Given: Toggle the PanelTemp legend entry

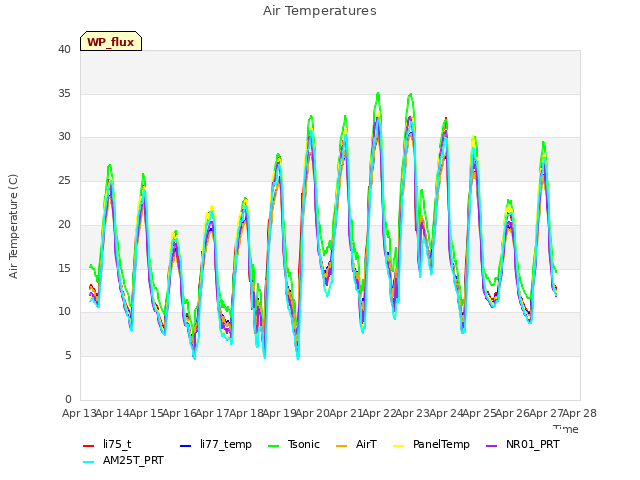Looking at the screenshot, I should pos(431,444).
